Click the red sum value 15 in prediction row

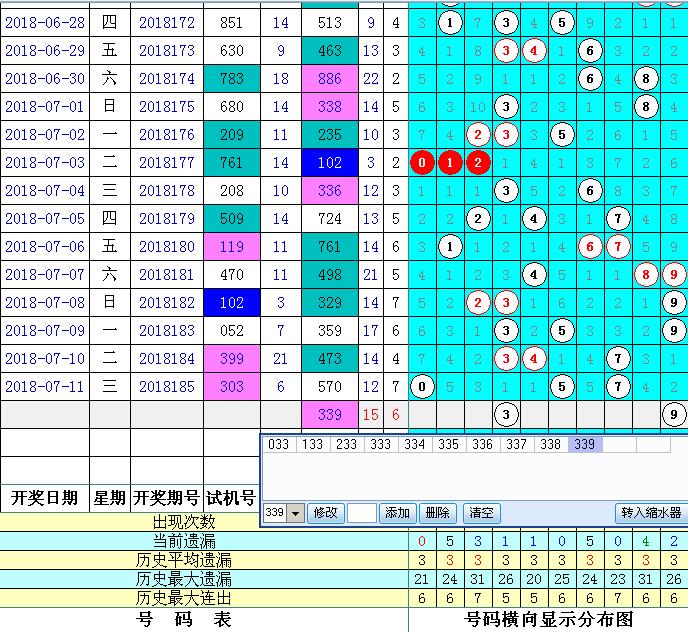coord(371,414)
